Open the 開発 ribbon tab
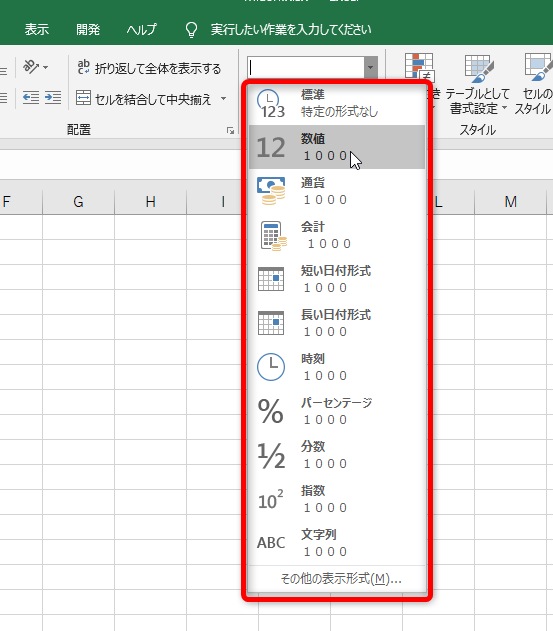Screen dimensions: 553x631 tap(88, 29)
